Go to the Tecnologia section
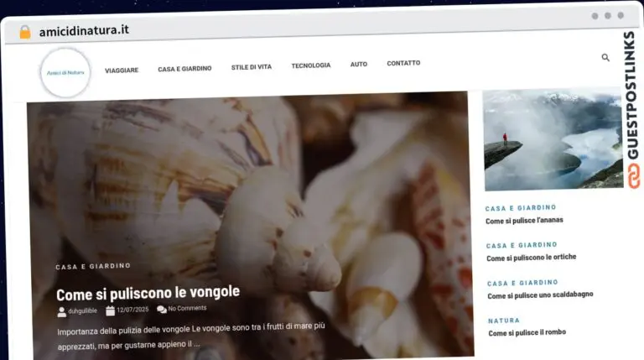644x360 pixels. 310,65
